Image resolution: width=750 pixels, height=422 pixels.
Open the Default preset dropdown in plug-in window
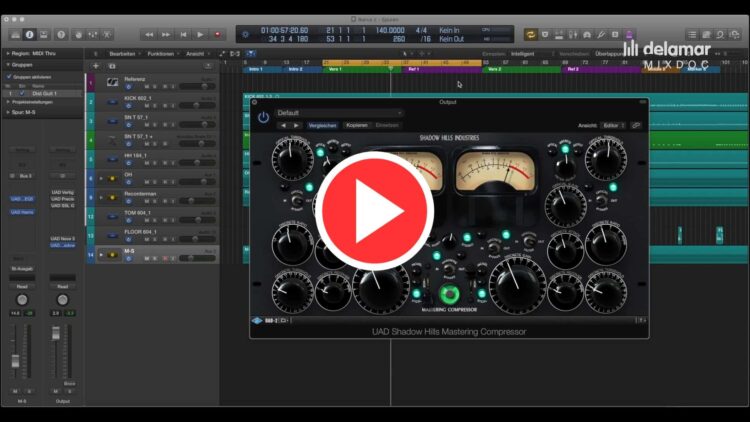pos(339,113)
